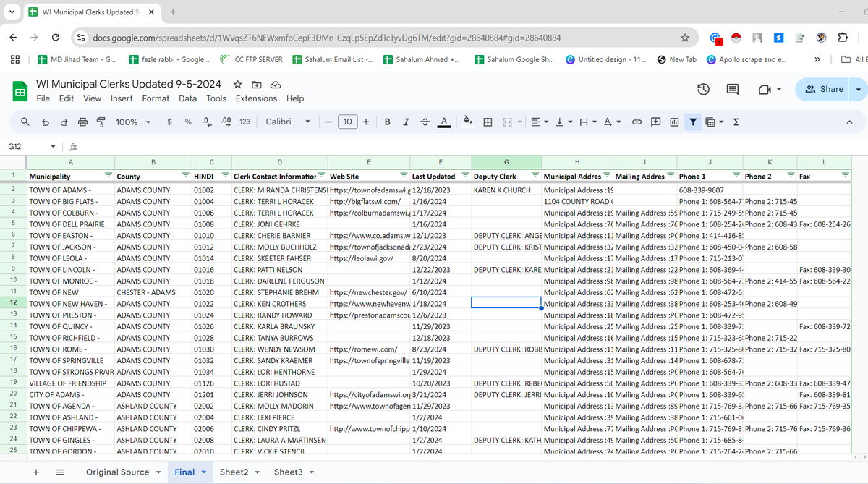This screenshot has width=868, height=484.
Task: See document cloud status
Action: (x=274, y=84)
